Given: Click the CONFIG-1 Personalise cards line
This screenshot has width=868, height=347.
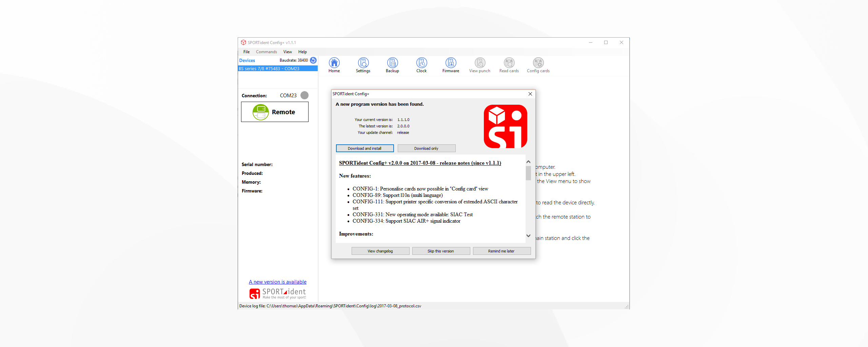Looking at the screenshot, I should (420, 189).
